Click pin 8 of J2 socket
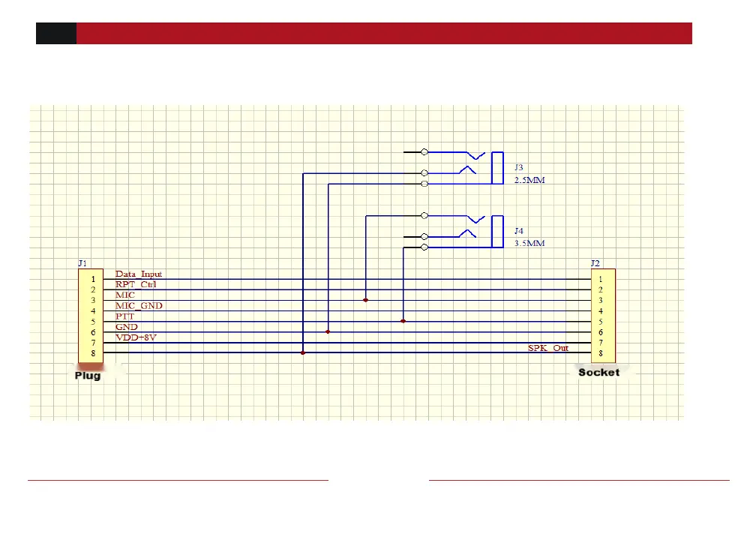This screenshot has height=540, width=756. 600,353
